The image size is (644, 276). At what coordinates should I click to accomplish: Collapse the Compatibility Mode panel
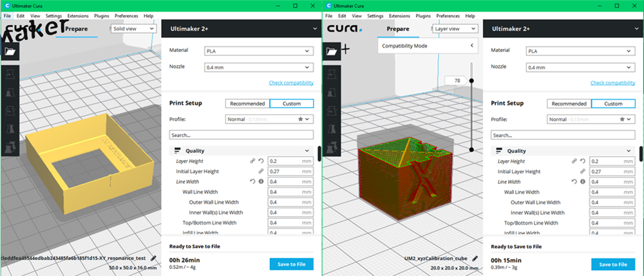point(472,46)
